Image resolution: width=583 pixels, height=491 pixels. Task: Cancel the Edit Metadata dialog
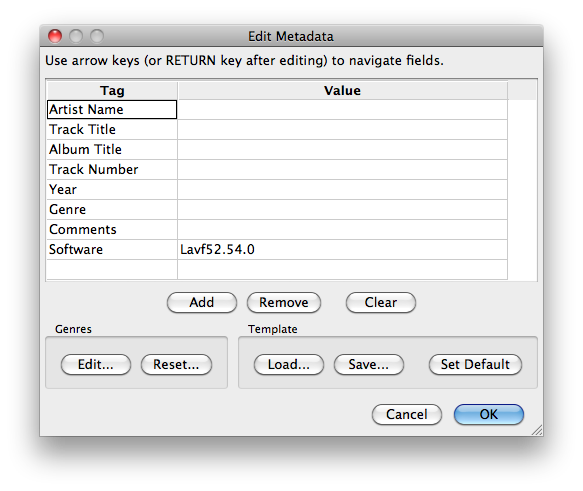407,414
